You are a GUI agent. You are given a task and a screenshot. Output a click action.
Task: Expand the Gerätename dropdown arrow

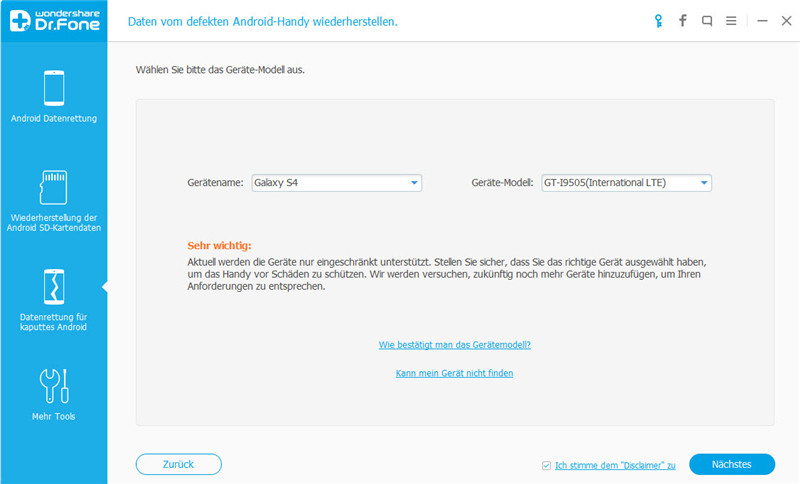click(x=414, y=183)
